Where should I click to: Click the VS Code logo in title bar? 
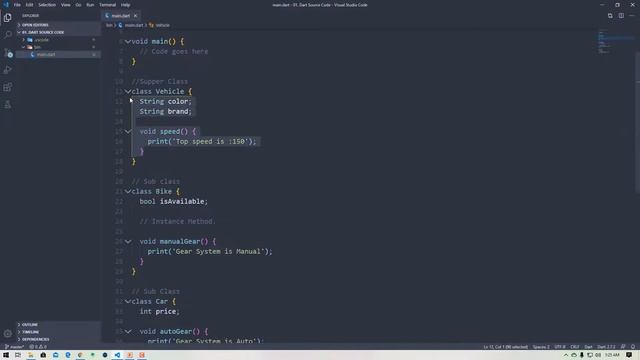click(x=6, y=5)
